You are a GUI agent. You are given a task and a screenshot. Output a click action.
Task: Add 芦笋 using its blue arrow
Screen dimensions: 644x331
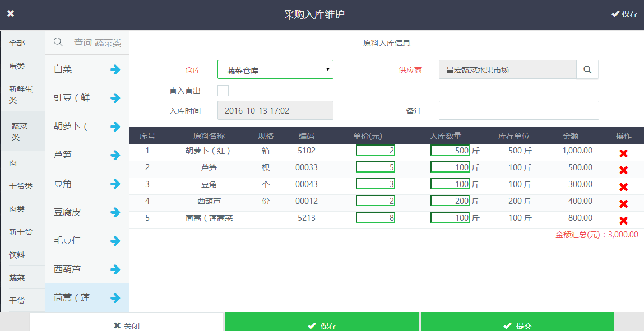115,155
